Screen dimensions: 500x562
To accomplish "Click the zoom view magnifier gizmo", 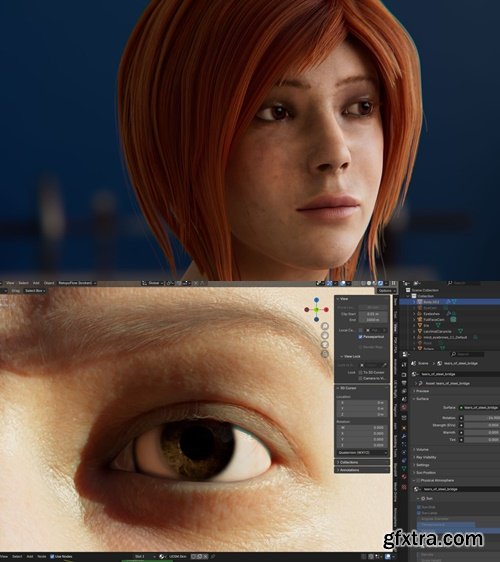I will (x=325, y=326).
